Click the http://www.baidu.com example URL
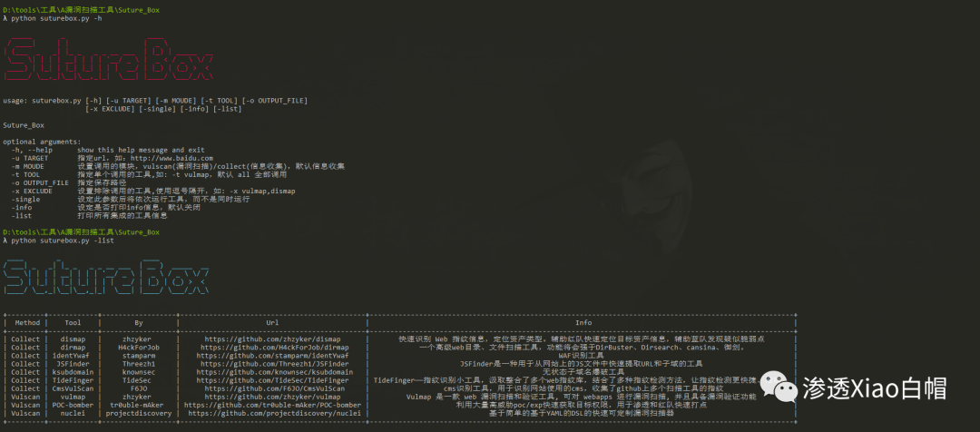This screenshot has height=432, width=980. pos(171,158)
